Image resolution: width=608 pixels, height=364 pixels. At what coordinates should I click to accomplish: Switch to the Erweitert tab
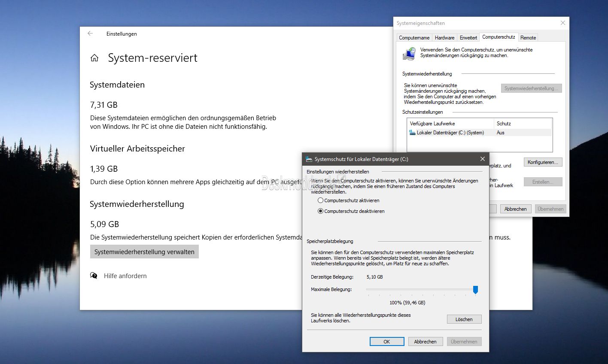click(x=468, y=38)
